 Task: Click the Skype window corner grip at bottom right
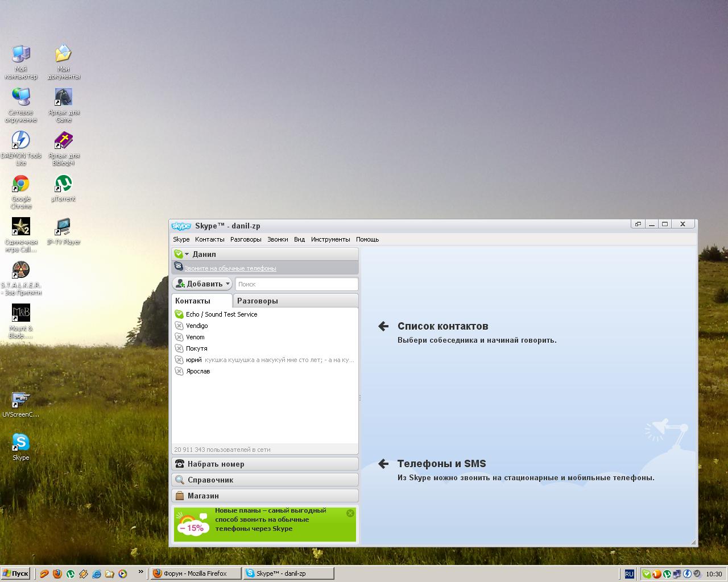tap(693, 543)
